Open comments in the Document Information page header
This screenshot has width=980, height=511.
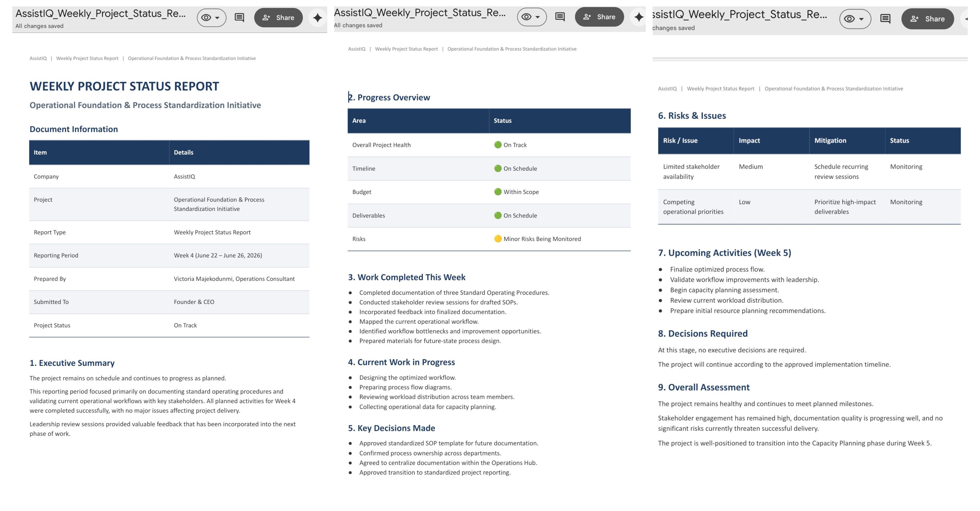click(239, 17)
